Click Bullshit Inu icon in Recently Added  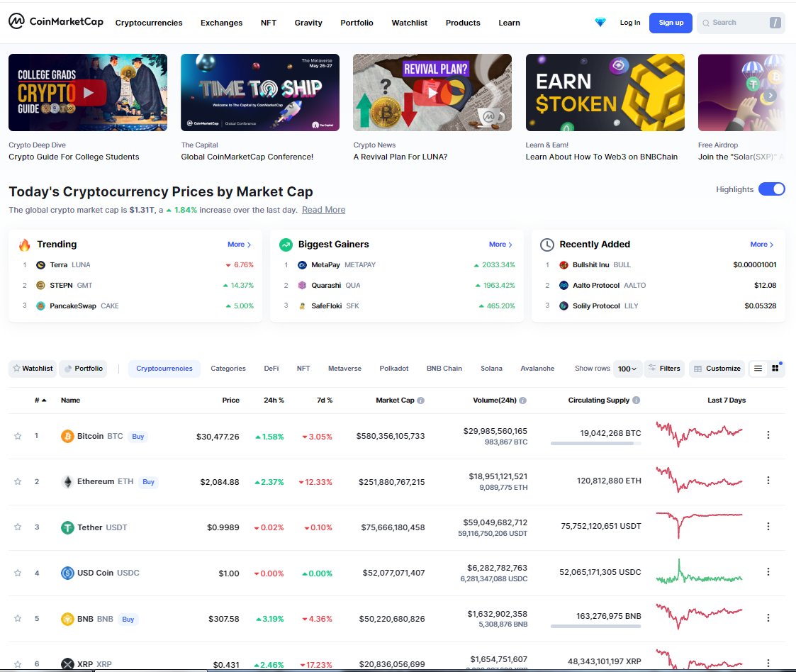pos(564,265)
